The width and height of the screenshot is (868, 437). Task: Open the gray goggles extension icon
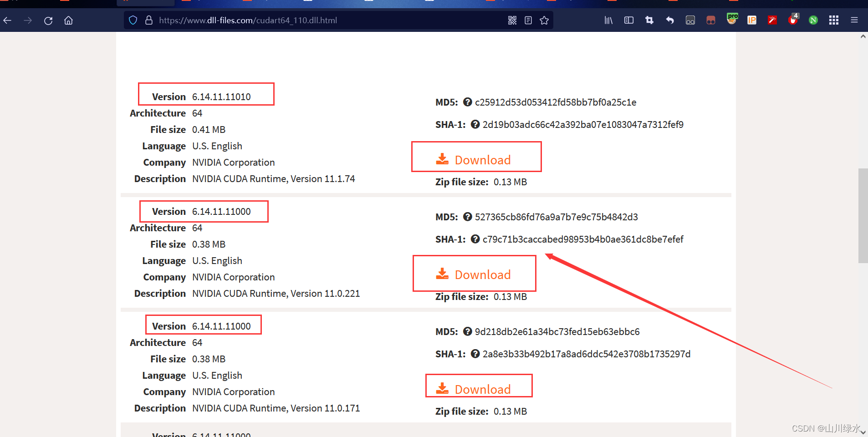[690, 20]
